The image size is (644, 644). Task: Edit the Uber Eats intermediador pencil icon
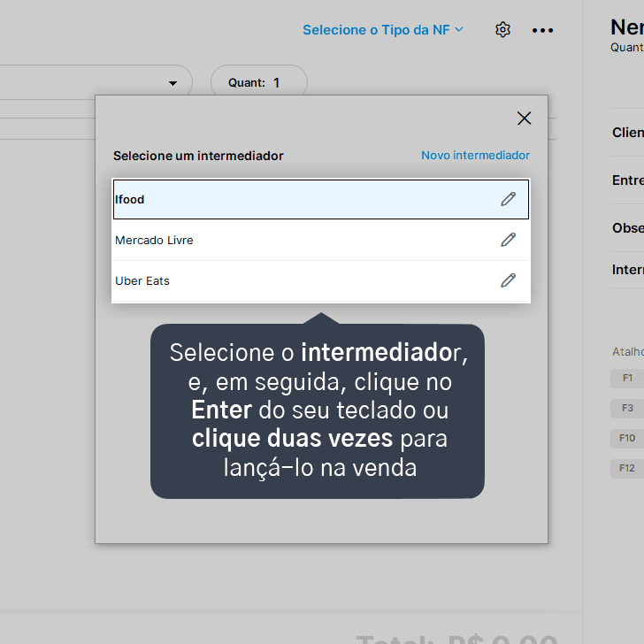pyautogui.click(x=508, y=280)
